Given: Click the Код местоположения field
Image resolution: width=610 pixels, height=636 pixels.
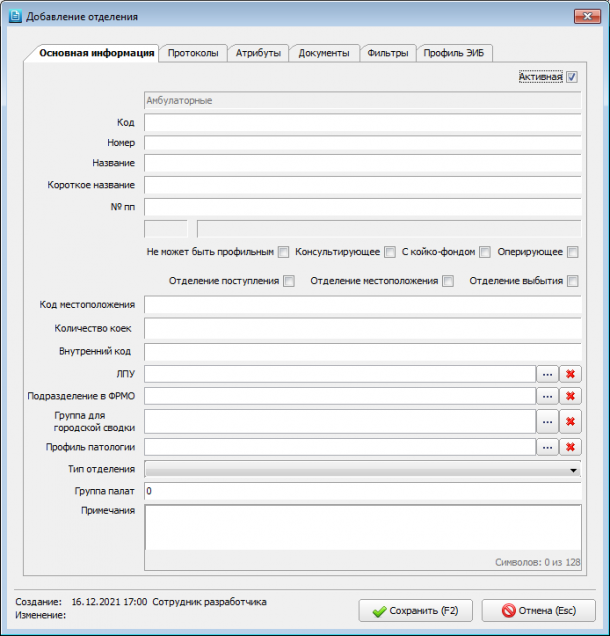Looking at the screenshot, I should click(x=363, y=305).
